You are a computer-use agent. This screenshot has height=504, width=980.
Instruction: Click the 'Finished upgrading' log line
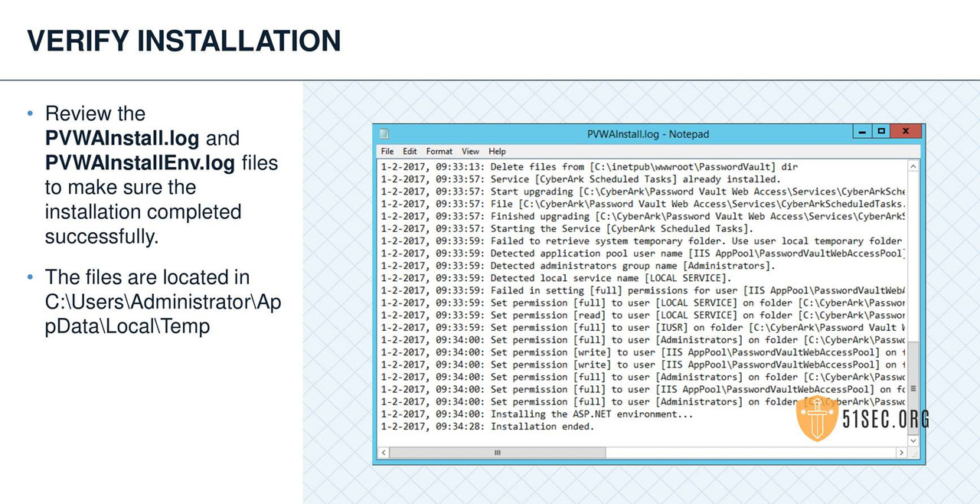[x=643, y=216]
